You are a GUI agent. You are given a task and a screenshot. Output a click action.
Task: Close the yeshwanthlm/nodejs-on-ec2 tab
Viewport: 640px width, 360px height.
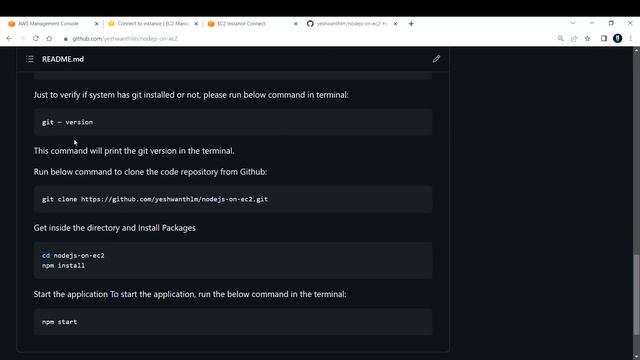pos(395,24)
